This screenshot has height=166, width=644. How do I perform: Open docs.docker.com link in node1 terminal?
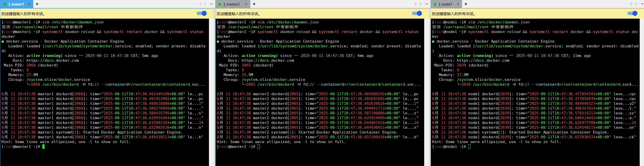tap(483, 60)
